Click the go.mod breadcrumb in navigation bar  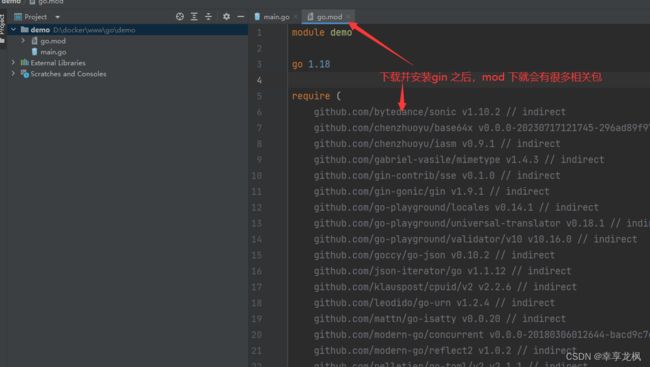tap(47, 2)
